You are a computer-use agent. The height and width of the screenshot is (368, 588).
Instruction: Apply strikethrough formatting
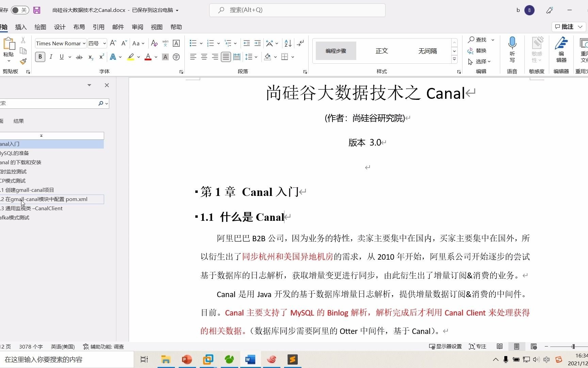pos(79,57)
